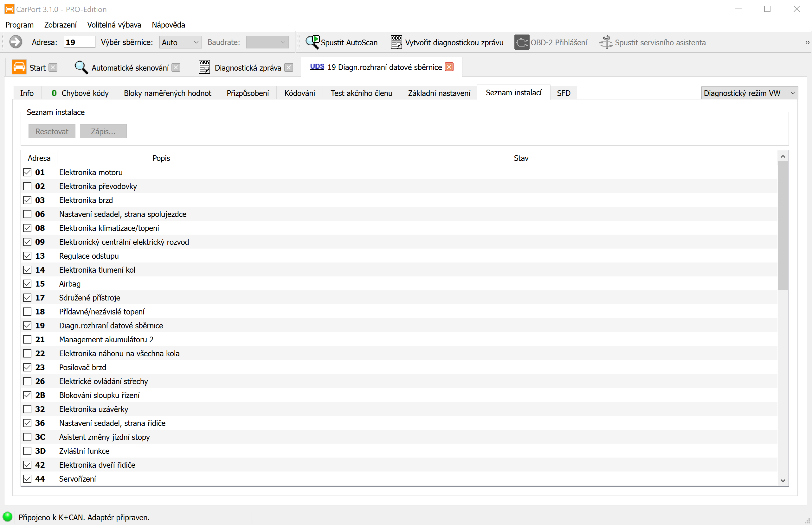The height and width of the screenshot is (525, 812).
Task: Expand toolbar overflow chevron at right
Action: coord(807,43)
